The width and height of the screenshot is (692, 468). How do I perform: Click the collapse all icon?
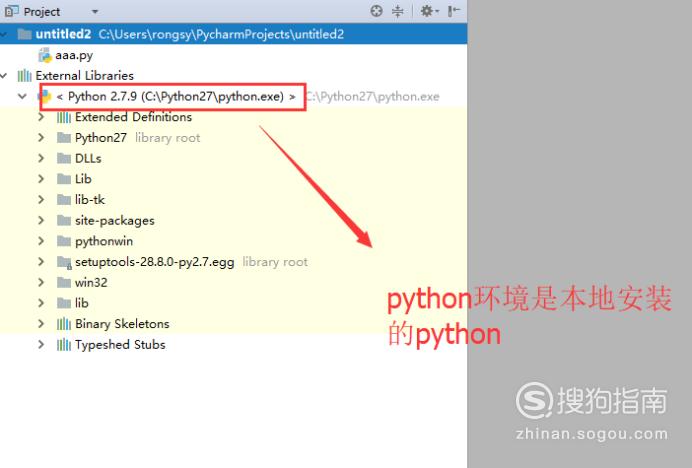coord(398,11)
